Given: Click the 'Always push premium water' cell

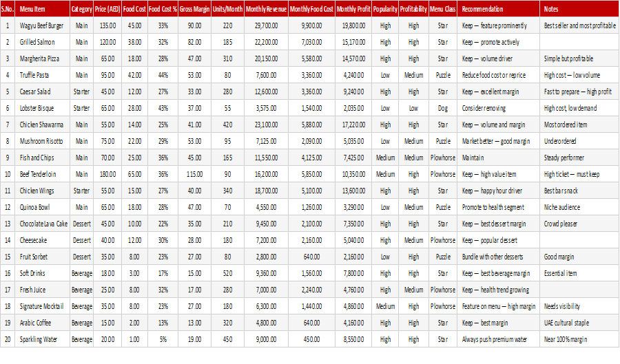Looking at the screenshot, I should coord(498,339).
